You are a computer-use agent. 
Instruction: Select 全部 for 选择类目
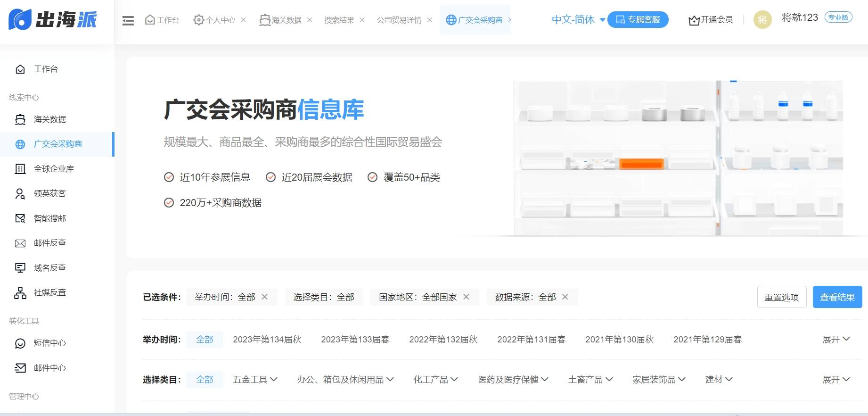click(x=205, y=380)
